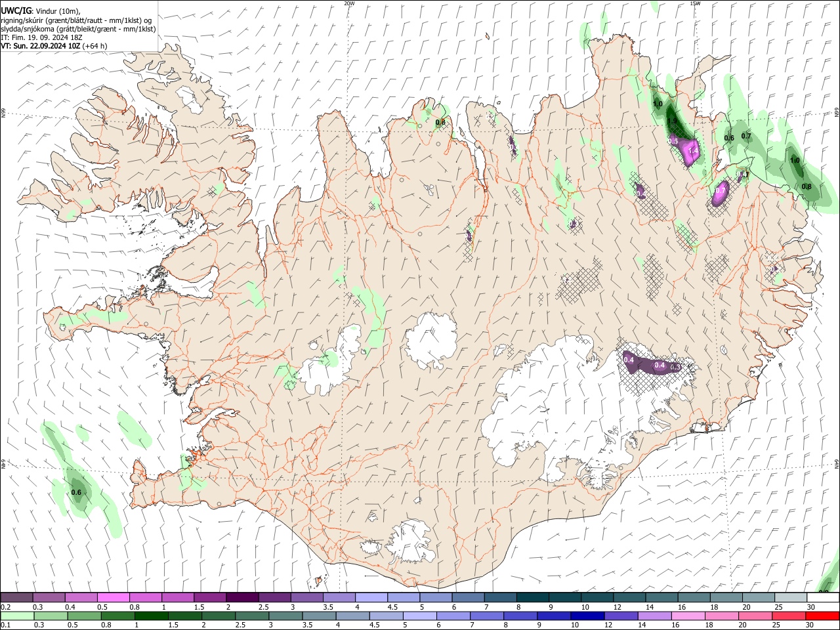Click the Hofsjökull glacier white area in central highlands
The width and height of the screenshot is (840, 630).
click(x=431, y=339)
